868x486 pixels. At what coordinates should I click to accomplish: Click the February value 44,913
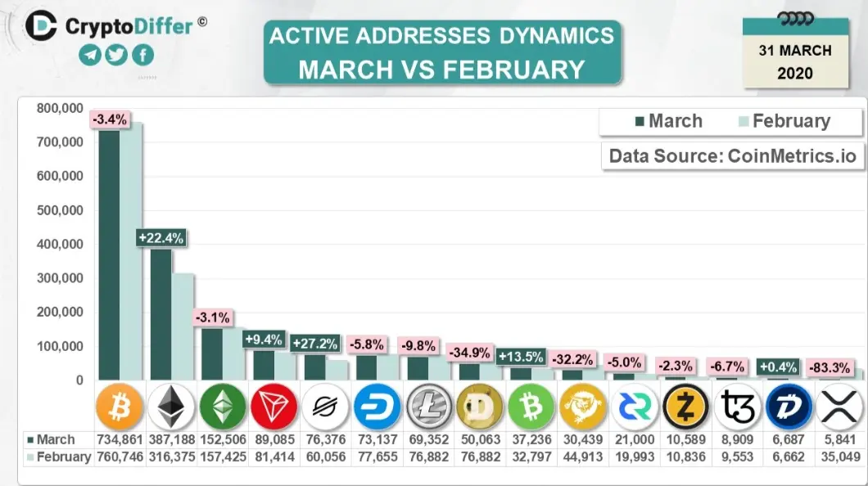(582, 457)
